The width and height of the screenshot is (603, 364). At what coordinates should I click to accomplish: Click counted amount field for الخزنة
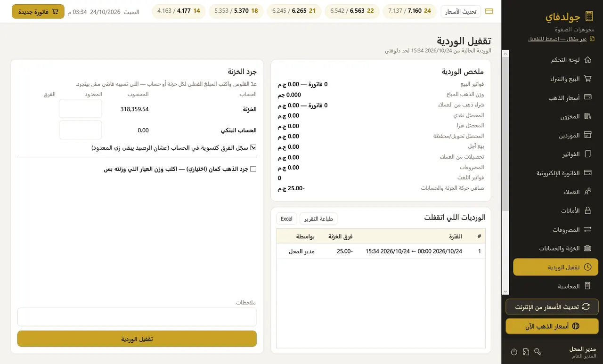coord(81,109)
